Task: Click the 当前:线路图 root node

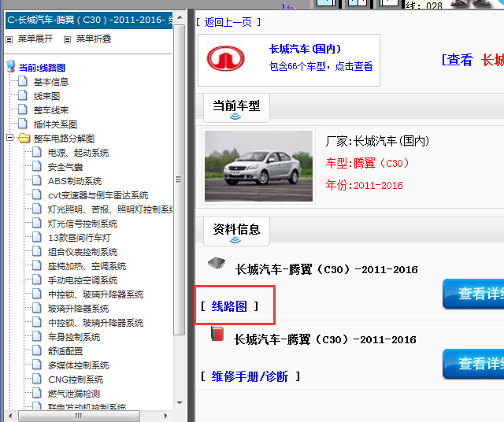Action: click(x=42, y=68)
